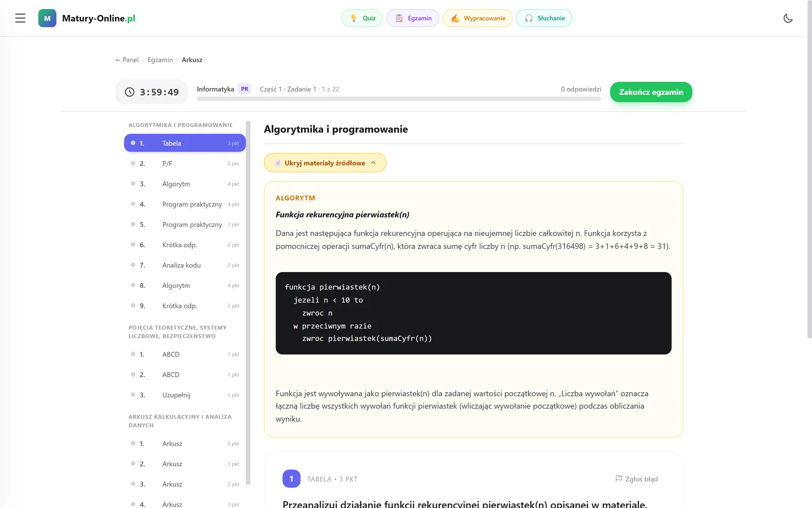This screenshot has width=812, height=508.
Task: Click the exam progress bar
Action: coord(399,99)
